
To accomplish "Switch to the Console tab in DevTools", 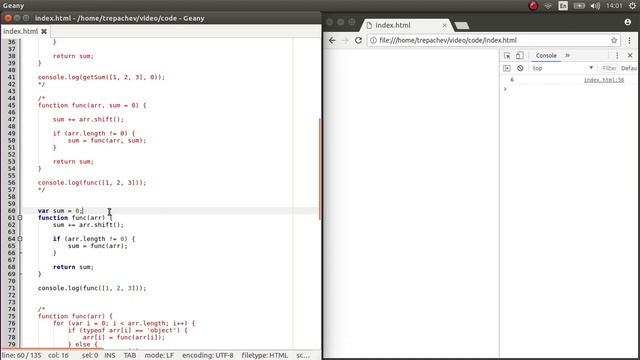I will tap(546, 56).
